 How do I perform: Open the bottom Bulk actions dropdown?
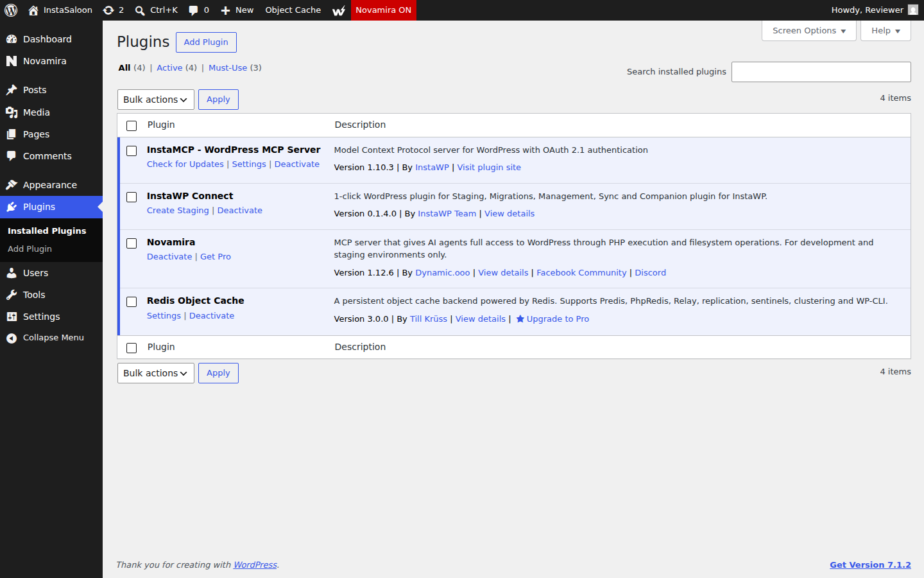(x=156, y=373)
